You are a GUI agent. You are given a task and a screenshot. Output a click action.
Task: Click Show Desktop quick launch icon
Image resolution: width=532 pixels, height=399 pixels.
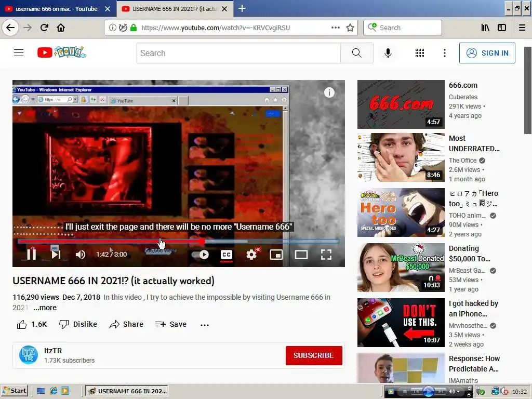41,391
